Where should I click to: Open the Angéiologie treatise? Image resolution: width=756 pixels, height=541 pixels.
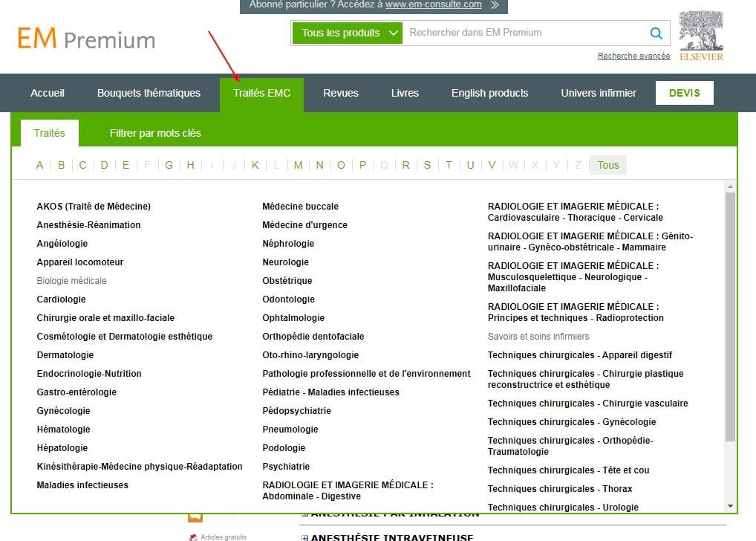(62, 244)
